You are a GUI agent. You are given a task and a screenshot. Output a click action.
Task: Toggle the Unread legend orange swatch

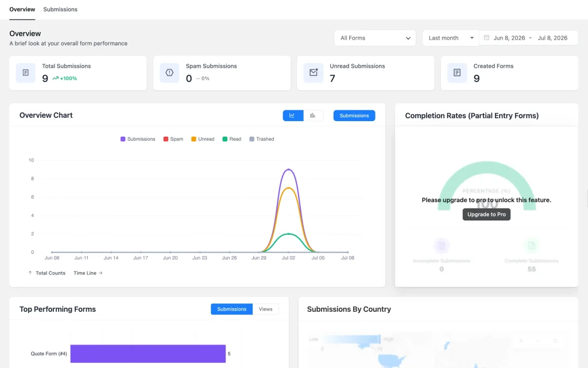point(194,139)
